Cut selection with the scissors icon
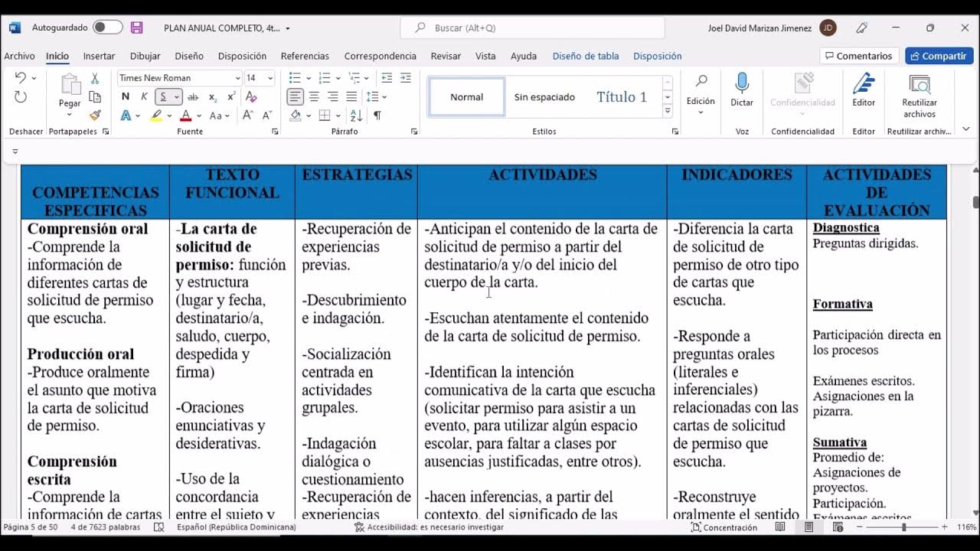 coord(95,78)
